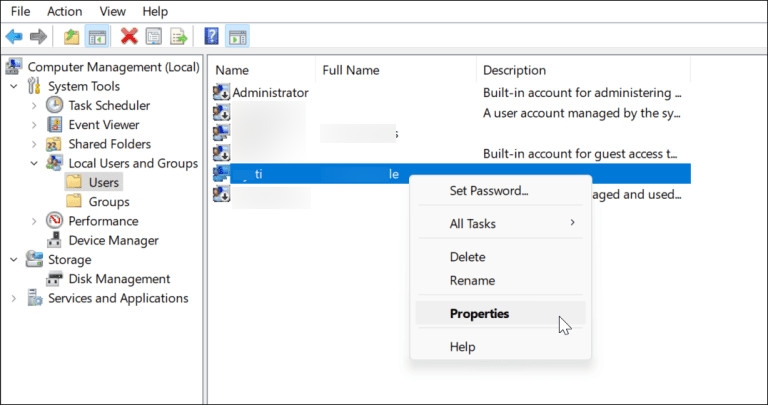
Task: Expand Services and Applications node
Action: click(14, 298)
